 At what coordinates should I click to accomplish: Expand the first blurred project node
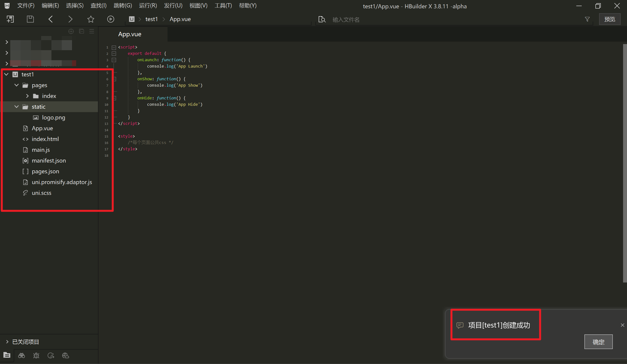click(x=7, y=42)
